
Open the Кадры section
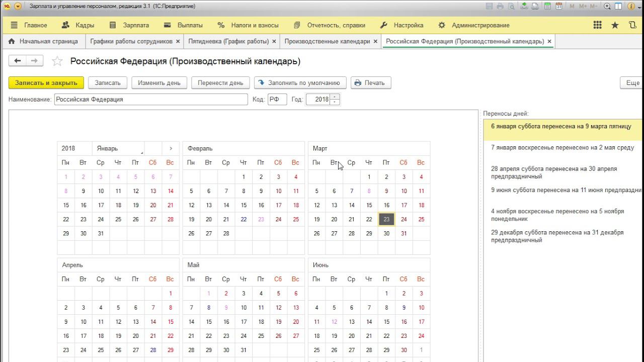click(x=77, y=25)
